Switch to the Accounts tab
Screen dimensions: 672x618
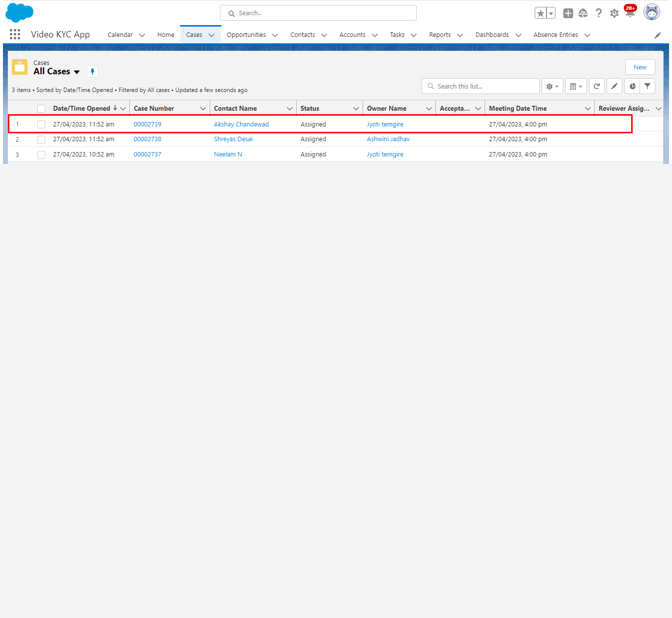352,35
